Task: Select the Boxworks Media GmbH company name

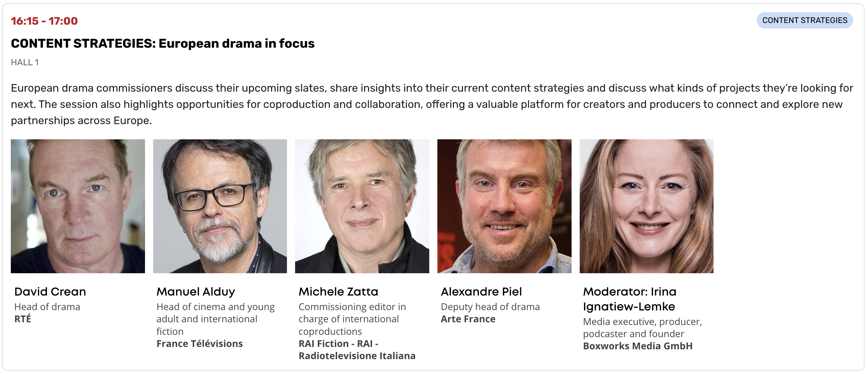Action: (638, 346)
